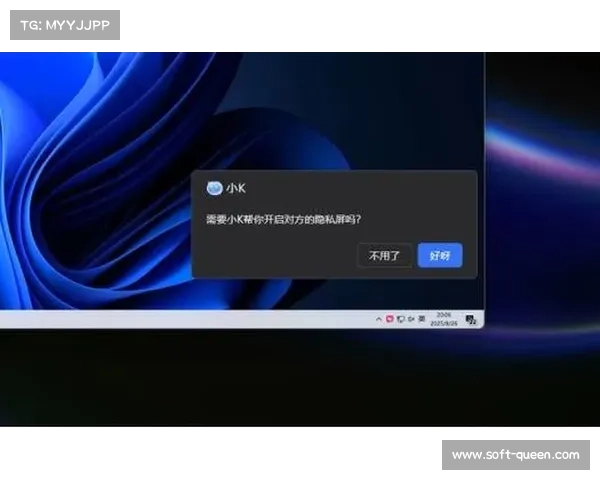The width and height of the screenshot is (600, 480).
Task: Click the TG: MYYJJPP watermark label
Action: 64,25
